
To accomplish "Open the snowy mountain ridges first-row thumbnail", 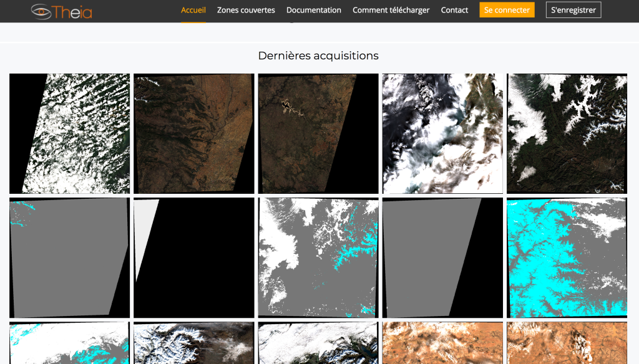I will pos(567,133).
